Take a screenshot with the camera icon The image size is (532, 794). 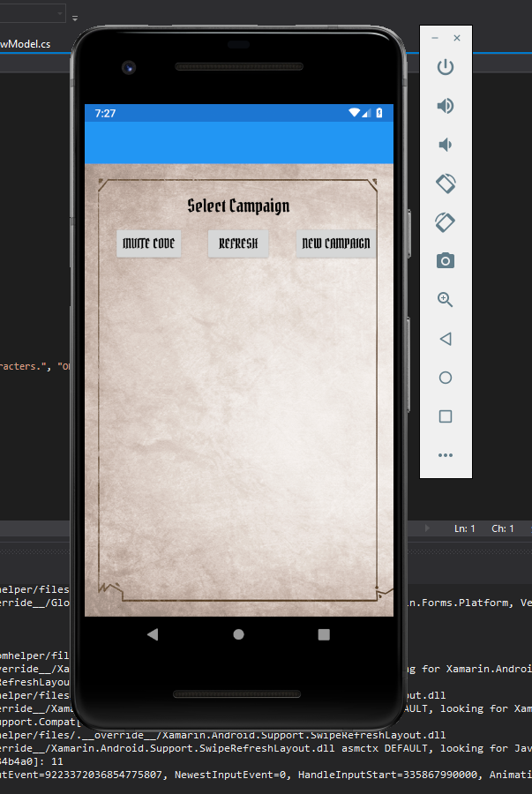tap(446, 260)
